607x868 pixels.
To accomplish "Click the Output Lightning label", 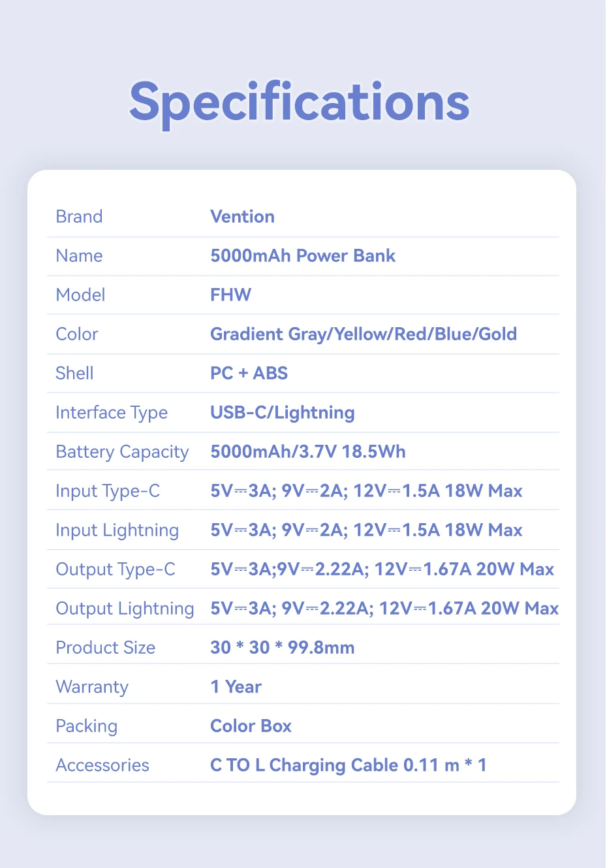I will pos(125,609).
